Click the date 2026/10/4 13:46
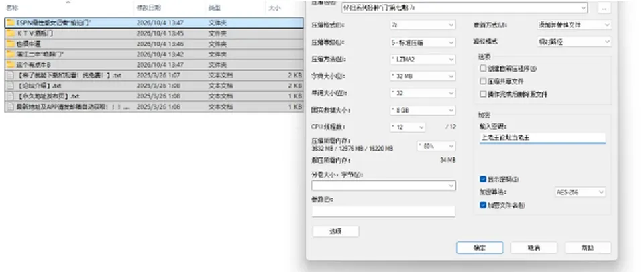 [x=160, y=44]
